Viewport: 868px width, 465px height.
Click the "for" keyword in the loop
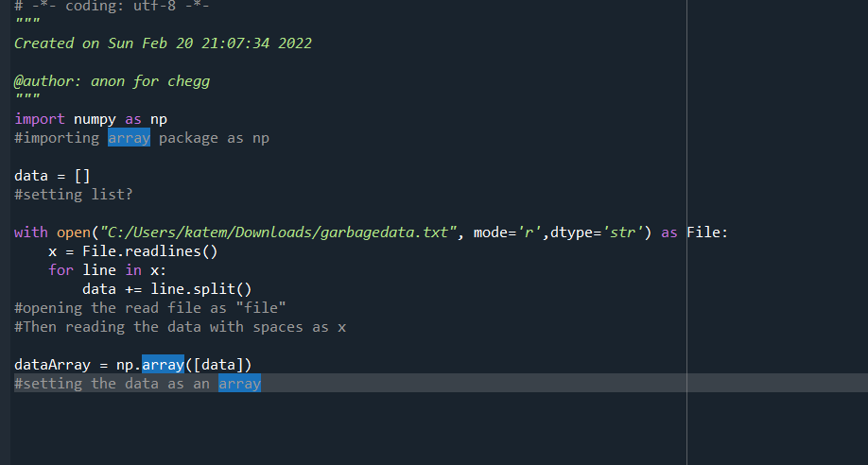(x=61, y=270)
